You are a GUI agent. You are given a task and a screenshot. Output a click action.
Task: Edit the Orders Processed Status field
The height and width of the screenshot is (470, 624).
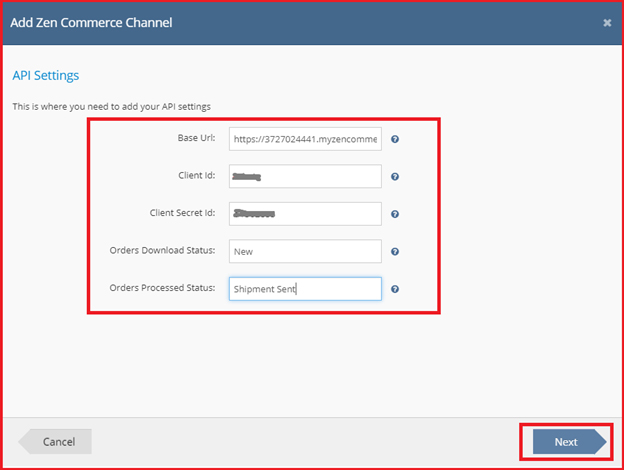coord(305,289)
